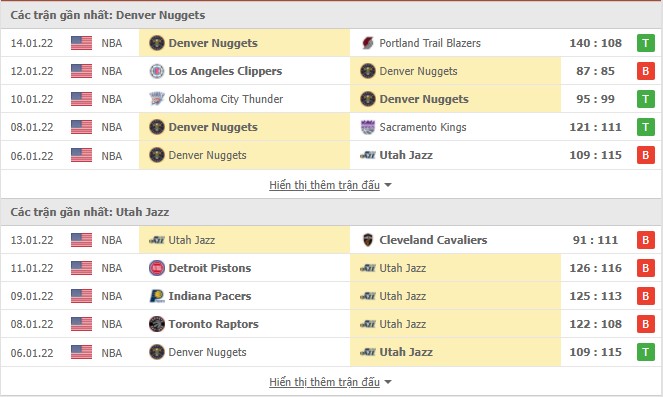The image size is (663, 397).
Task: Click the Sacramento Kings logo icon
Action: tap(368, 127)
